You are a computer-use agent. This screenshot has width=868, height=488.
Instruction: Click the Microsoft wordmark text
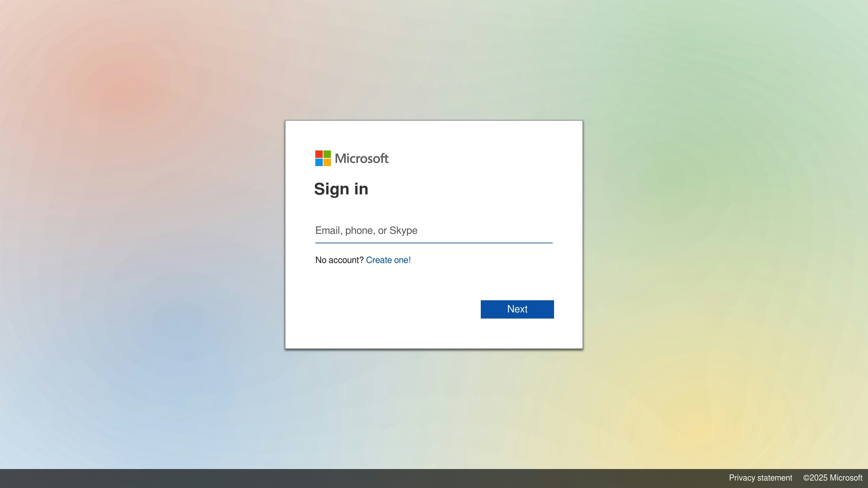pyautogui.click(x=362, y=158)
